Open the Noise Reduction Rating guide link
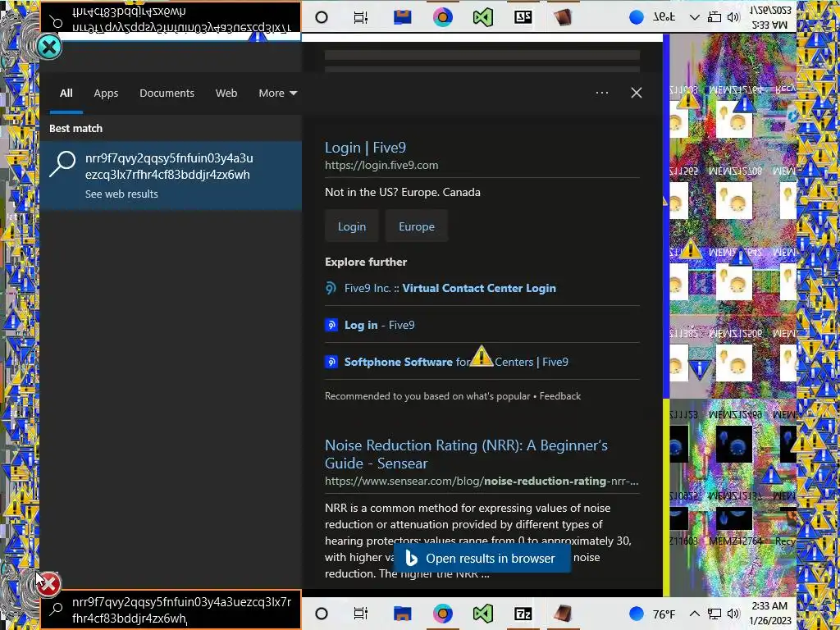Image resolution: width=840 pixels, height=630 pixels. pyautogui.click(x=466, y=454)
